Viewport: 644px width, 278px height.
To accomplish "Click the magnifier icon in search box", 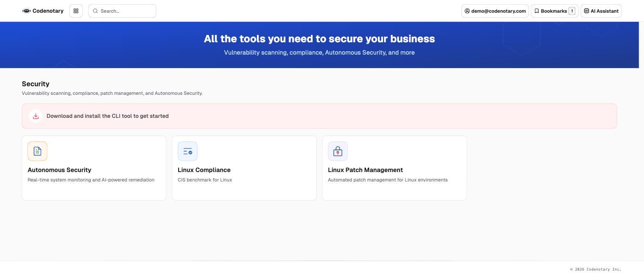I will pyautogui.click(x=95, y=11).
